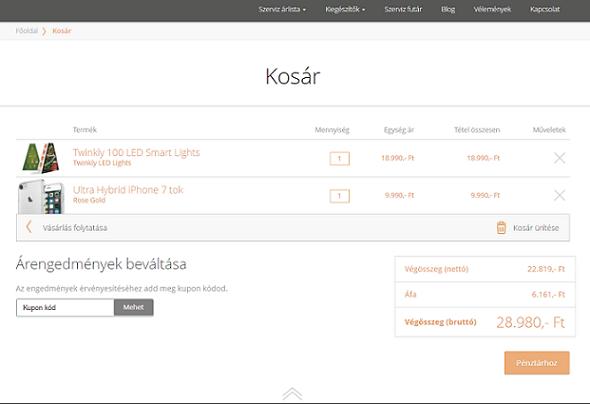The height and width of the screenshot is (405, 590).
Task: Click the Áfa amount 6.161,- Ft
Action: click(x=548, y=294)
